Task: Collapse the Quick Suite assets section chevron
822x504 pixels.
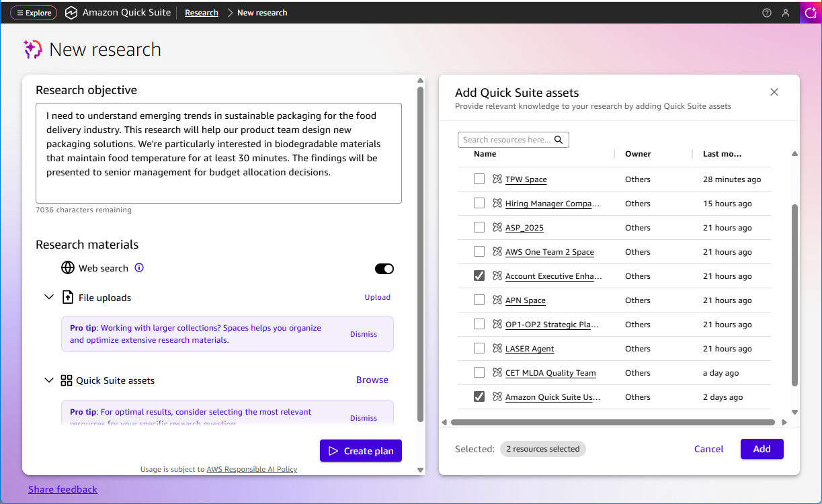Action: coord(49,380)
